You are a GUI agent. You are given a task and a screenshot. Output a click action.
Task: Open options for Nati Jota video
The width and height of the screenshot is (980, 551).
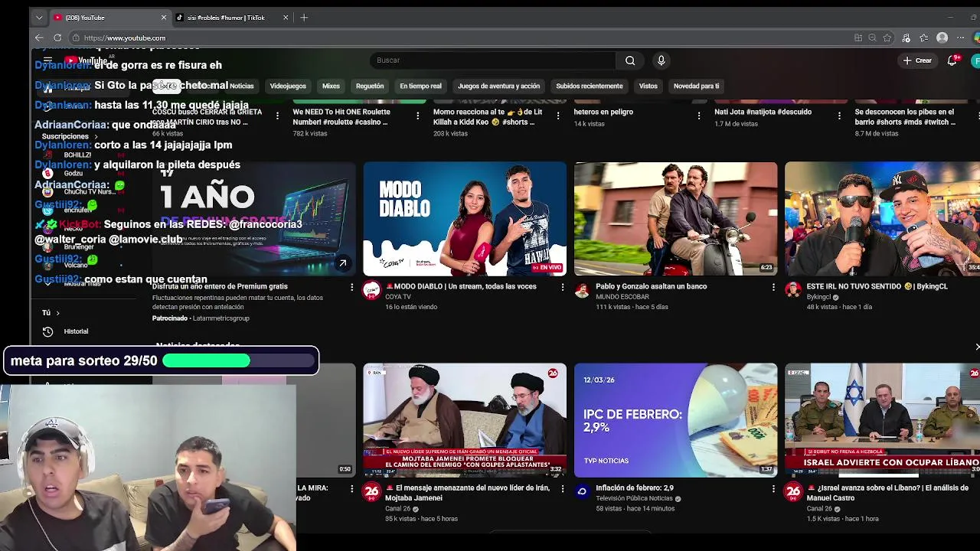pos(839,116)
